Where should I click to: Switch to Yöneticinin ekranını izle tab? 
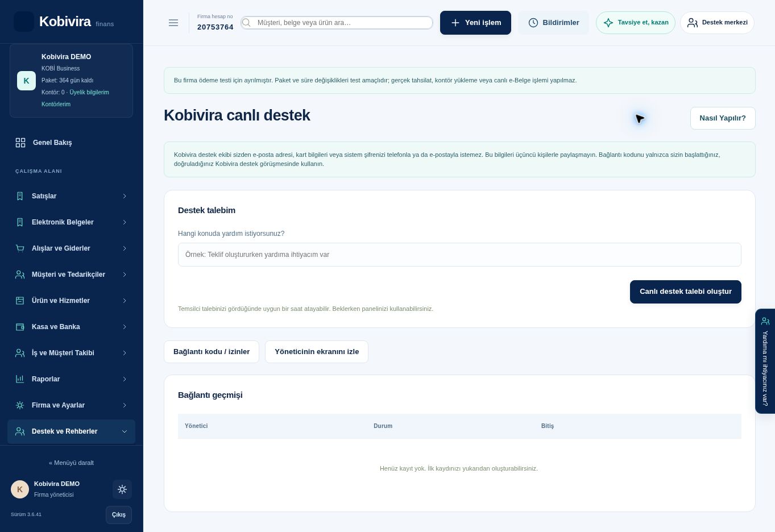[x=317, y=352]
